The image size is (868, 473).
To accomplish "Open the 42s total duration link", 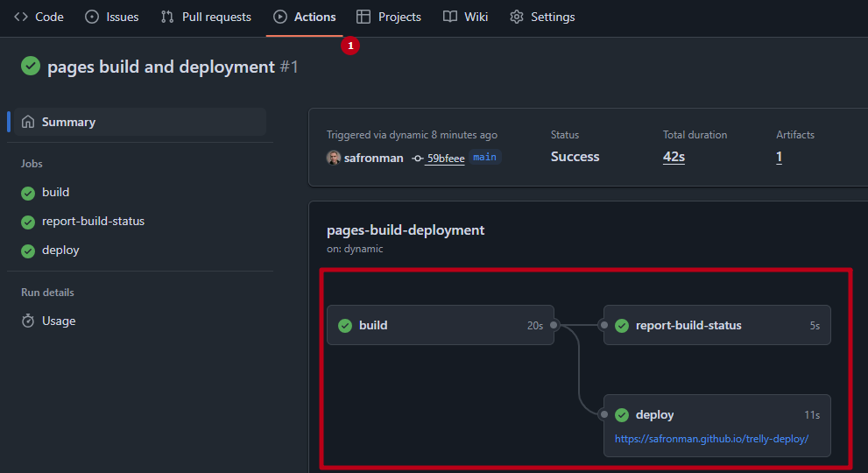I will (x=674, y=157).
